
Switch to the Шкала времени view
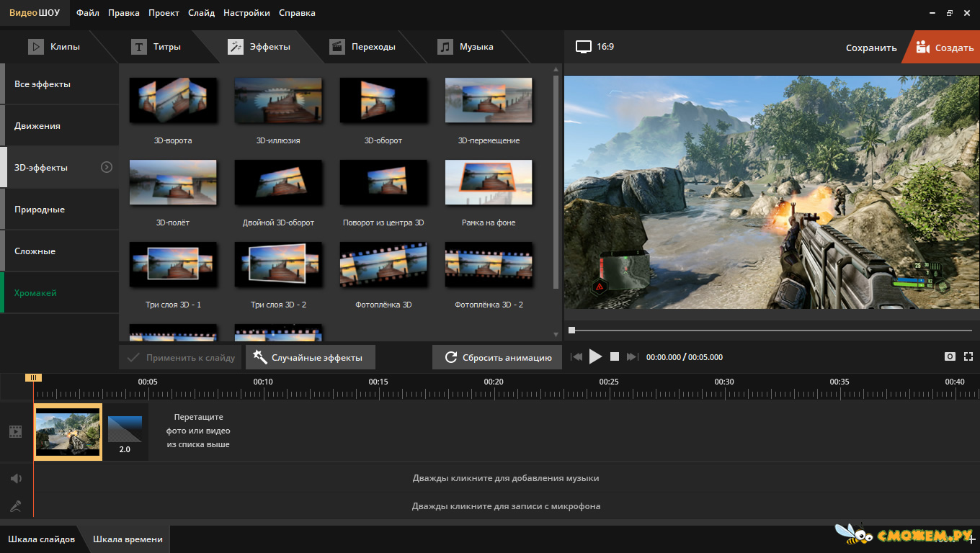click(128, 539)
